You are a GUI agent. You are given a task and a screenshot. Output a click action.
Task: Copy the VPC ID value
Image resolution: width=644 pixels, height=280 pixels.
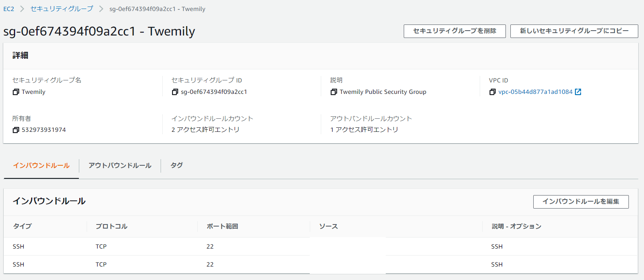(x=492, y=92)
